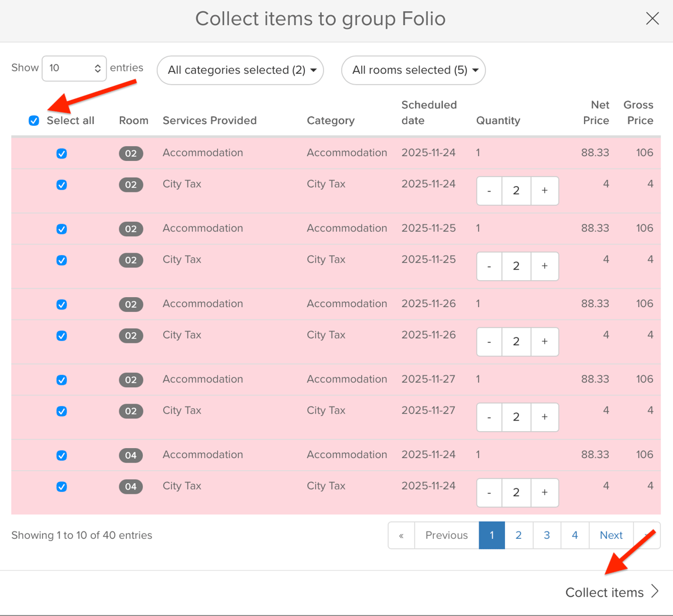This screenshot has height=616, width=673.
Task: Decrease City Tax quantity for room 02 2025-11-25
Action: [x=489, y=266]
